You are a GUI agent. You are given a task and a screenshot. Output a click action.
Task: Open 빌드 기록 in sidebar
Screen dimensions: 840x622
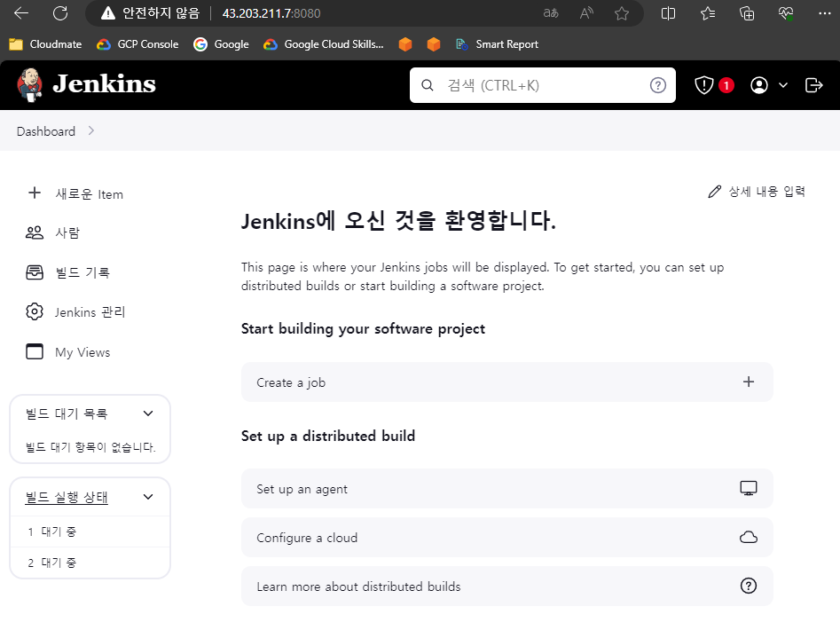(68, 272)
